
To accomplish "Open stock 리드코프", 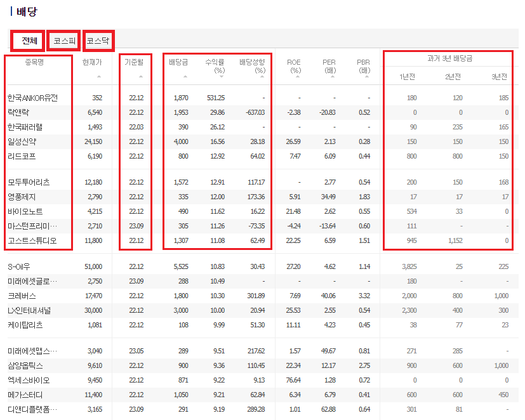I will (x=22, y=156).
